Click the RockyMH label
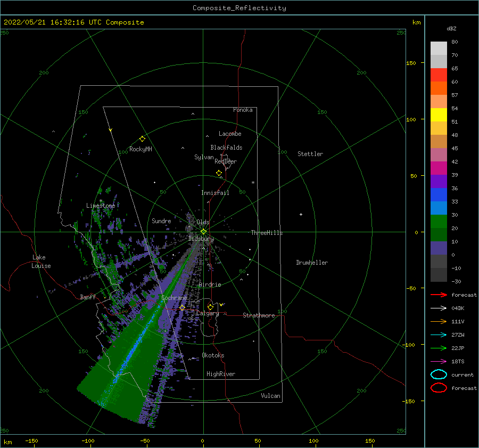 click(141, 149)
